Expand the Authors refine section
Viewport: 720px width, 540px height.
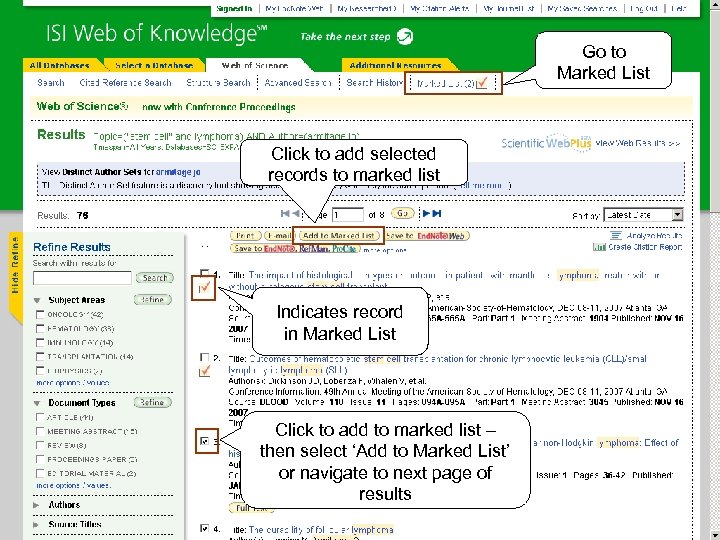pos(37,505)
